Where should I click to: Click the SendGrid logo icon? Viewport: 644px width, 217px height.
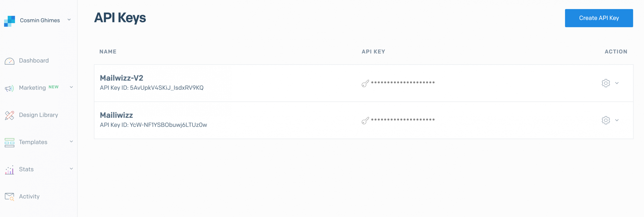tap(10, 21)
